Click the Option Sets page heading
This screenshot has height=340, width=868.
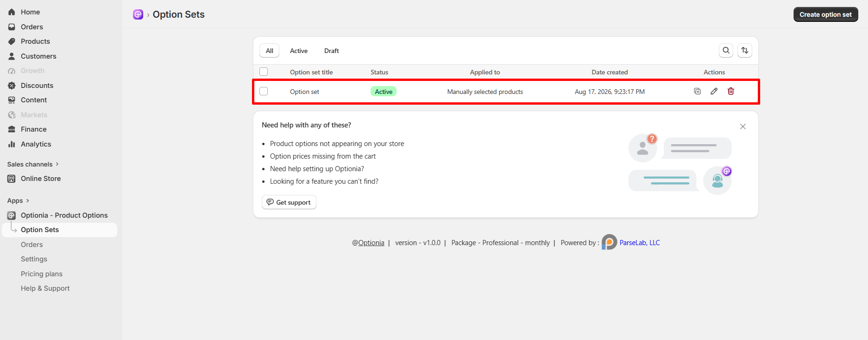pos(179,14)
